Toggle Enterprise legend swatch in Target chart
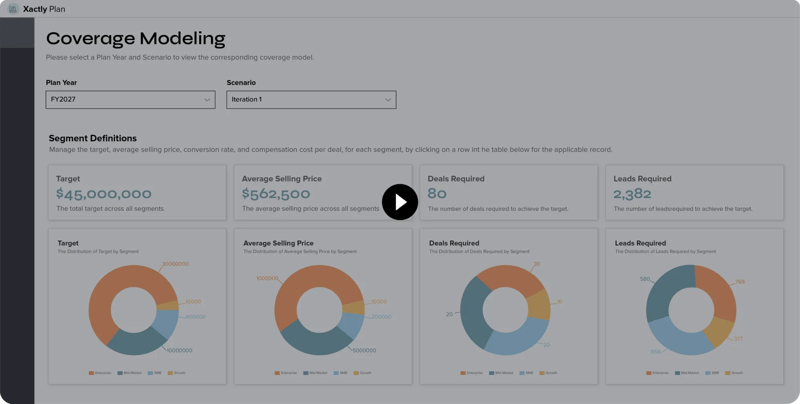Viewport: 800px width, 404px height. [91, 373]
